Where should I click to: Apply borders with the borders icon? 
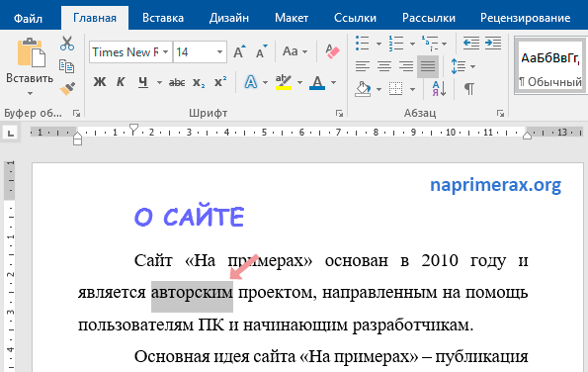coord(396,89)
